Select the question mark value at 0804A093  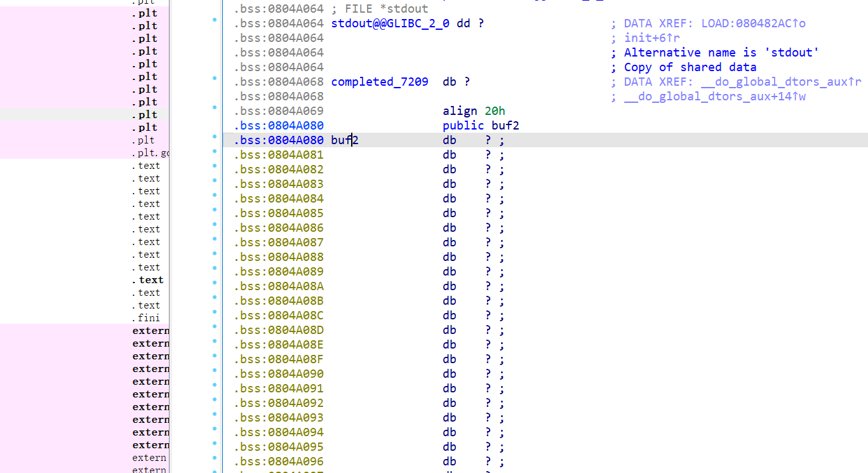488,418
